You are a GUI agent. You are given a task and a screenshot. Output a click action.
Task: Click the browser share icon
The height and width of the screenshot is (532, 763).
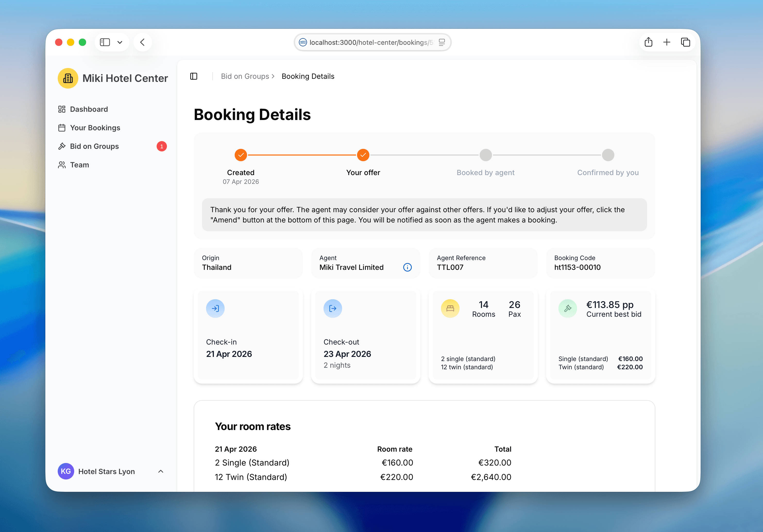[648, 42]
